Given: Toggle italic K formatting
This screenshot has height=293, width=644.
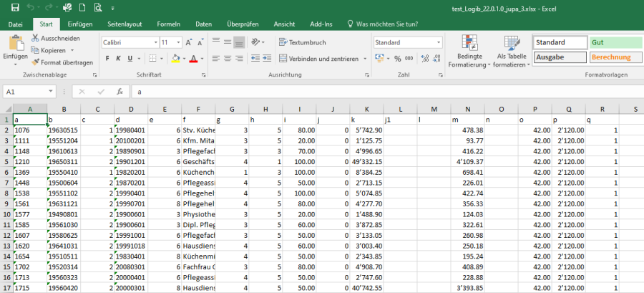Looking at the screenshot, I should tap(118, 58).
